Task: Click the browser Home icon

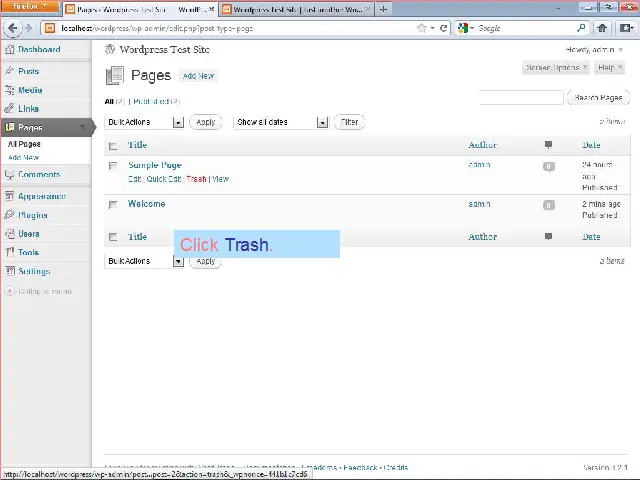Action: pyautogui.click(x=602, y=28)
